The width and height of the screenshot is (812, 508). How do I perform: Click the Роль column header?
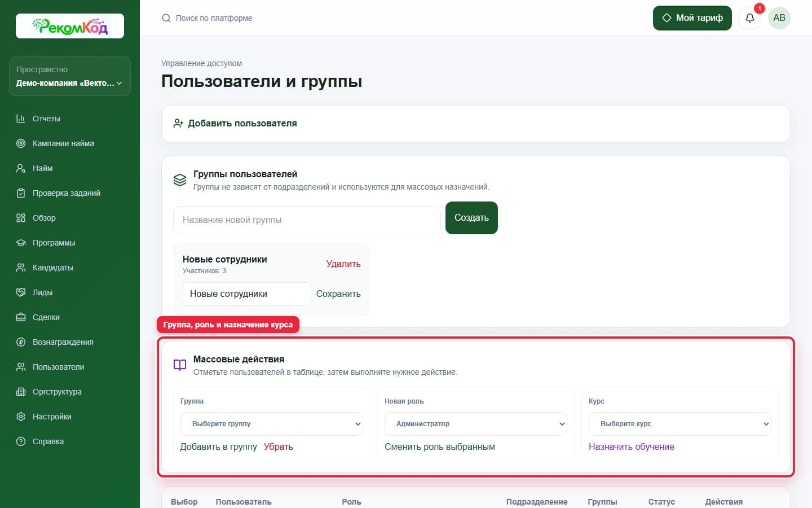click(x=351, y=502)
